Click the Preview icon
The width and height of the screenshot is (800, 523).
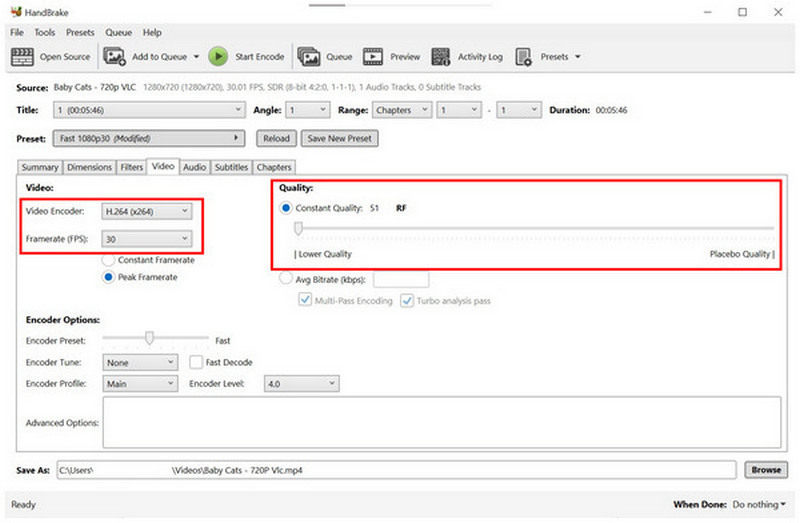(374, 57)
